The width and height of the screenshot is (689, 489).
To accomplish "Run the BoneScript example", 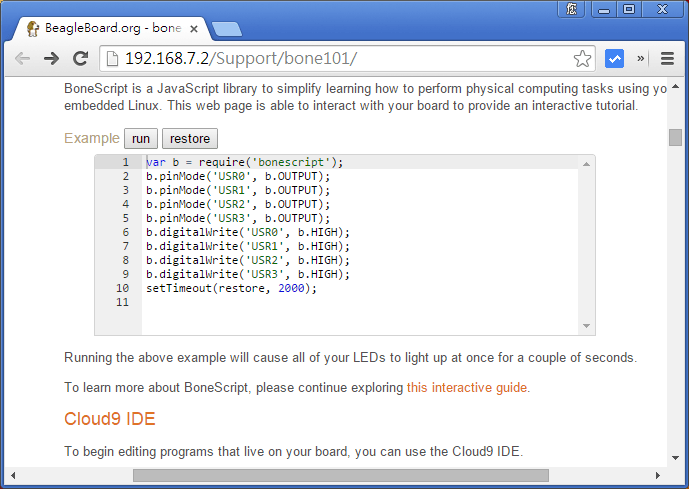I will click(x=141, y=139).
